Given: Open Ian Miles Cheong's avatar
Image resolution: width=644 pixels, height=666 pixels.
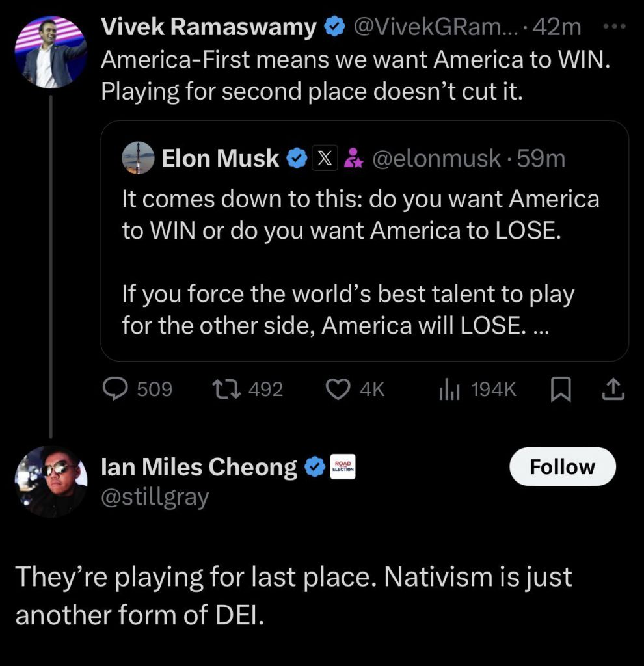Looking at the screenshot, I should [51, 482].
